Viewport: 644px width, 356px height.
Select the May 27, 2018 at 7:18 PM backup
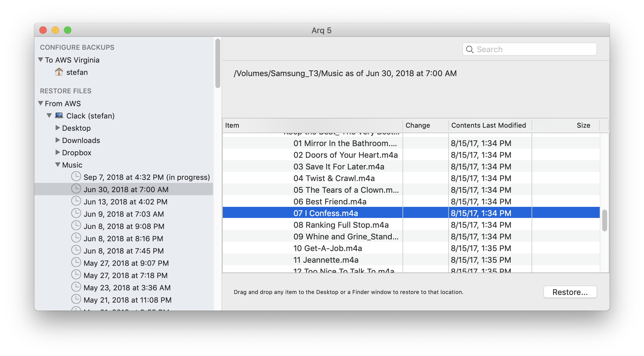(124, 275)
